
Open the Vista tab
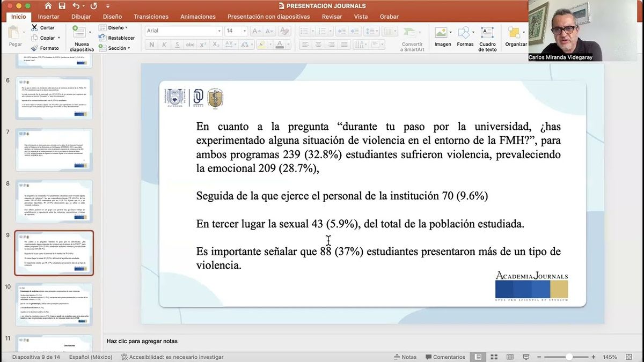(x=361, y=17)
